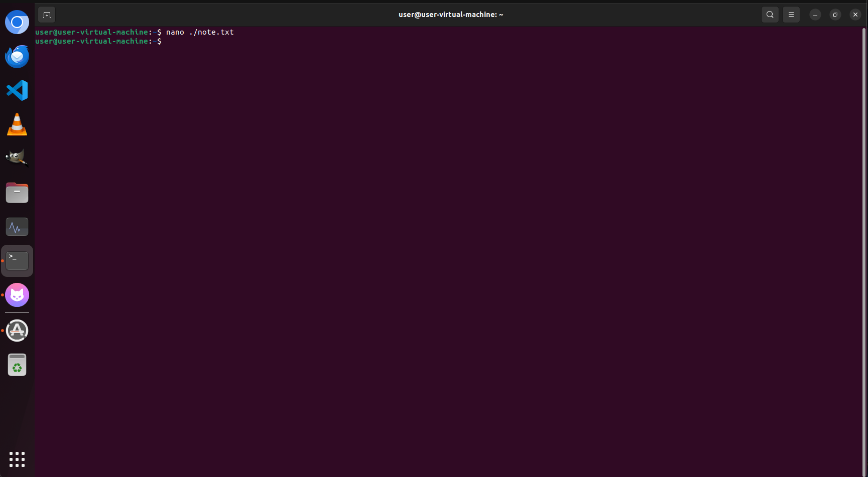
Task: Minimize the terminal window
Action: [x=815, y=15]
